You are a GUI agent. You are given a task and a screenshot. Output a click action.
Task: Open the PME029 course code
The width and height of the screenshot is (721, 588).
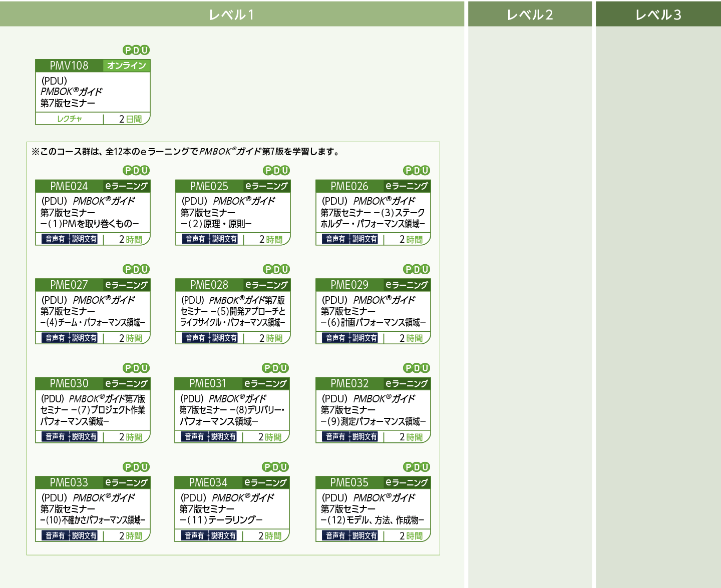pyautogui.click(x=349, y=285)
